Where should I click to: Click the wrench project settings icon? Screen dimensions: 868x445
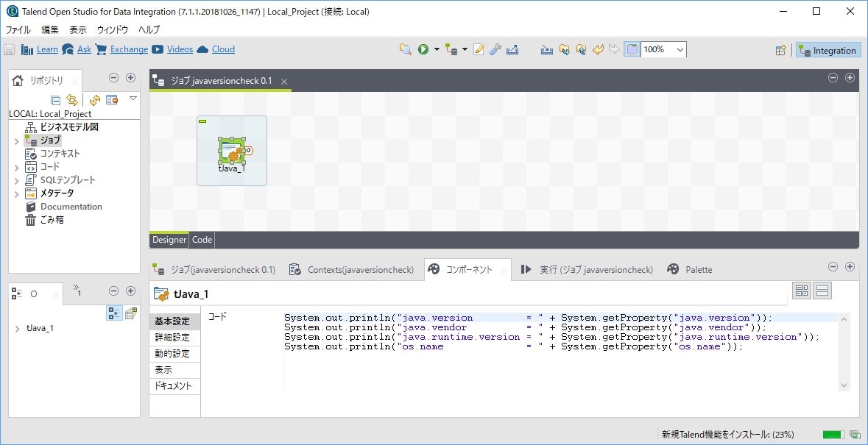pos(495,50)
